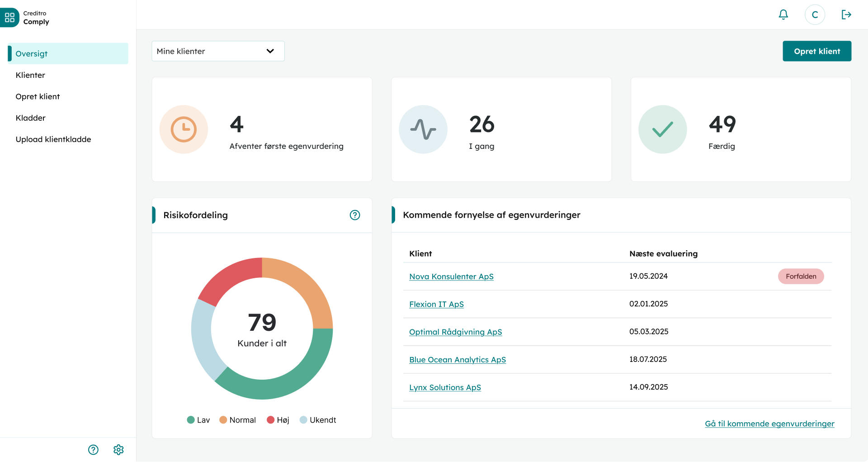Select the Normal legend dot

click(x=223, y=420)
